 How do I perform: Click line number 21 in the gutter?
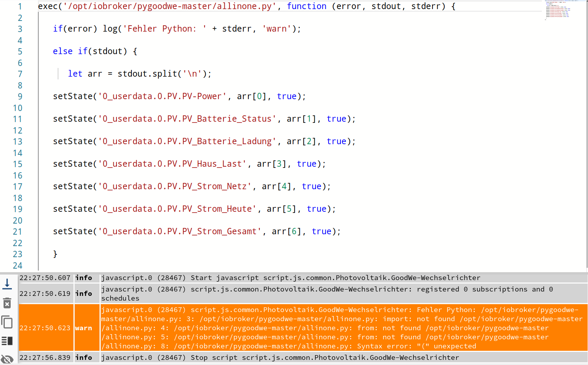coord(17,231)
